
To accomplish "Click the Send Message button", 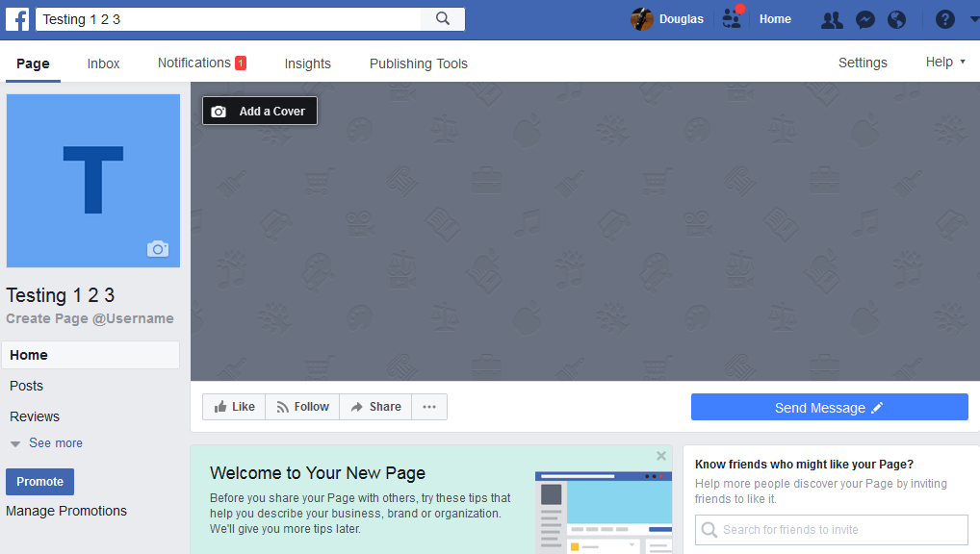I will pos(830,407).
